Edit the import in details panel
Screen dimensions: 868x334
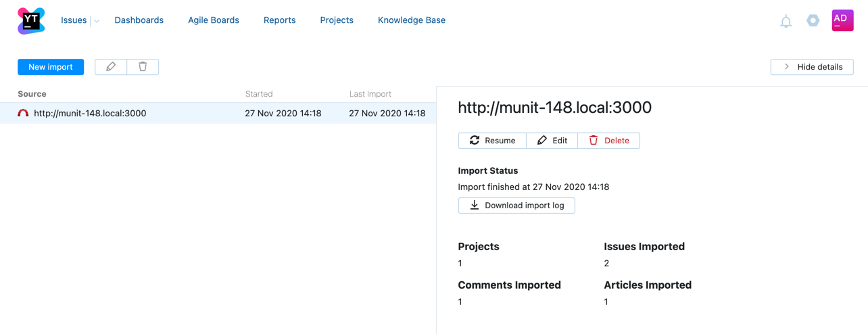(x=552, y=141)
